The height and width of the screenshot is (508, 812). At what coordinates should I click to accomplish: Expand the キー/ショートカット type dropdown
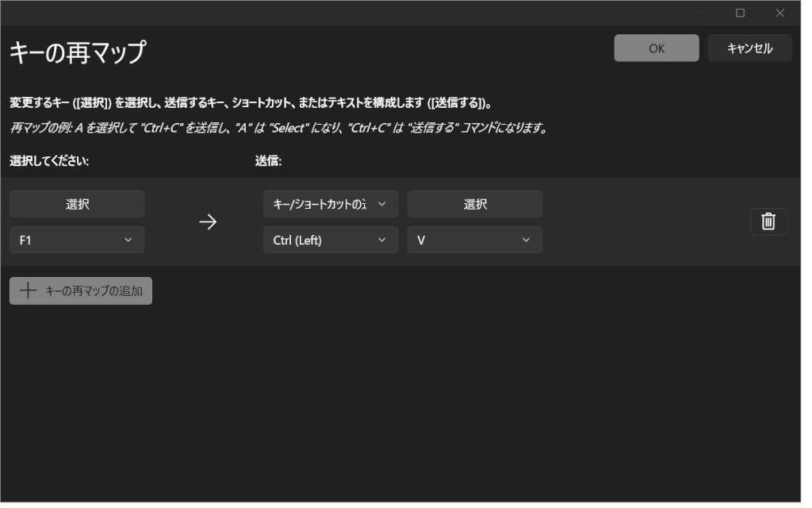click(x=330, y=204)
